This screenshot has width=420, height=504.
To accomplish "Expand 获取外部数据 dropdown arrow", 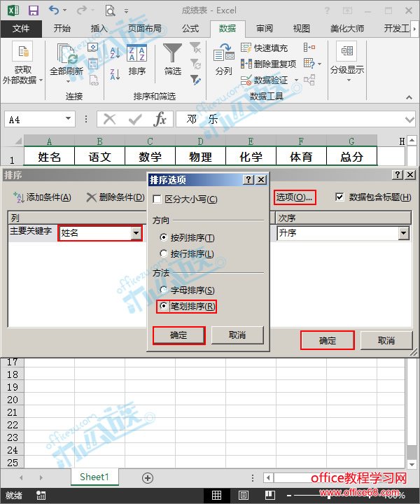I will point(41,80).
